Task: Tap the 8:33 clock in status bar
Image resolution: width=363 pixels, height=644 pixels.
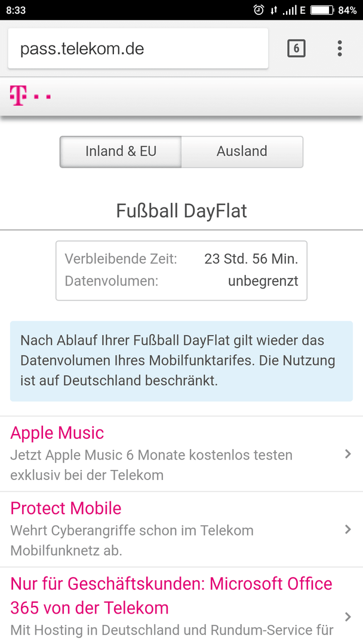Action: [16, 10]
